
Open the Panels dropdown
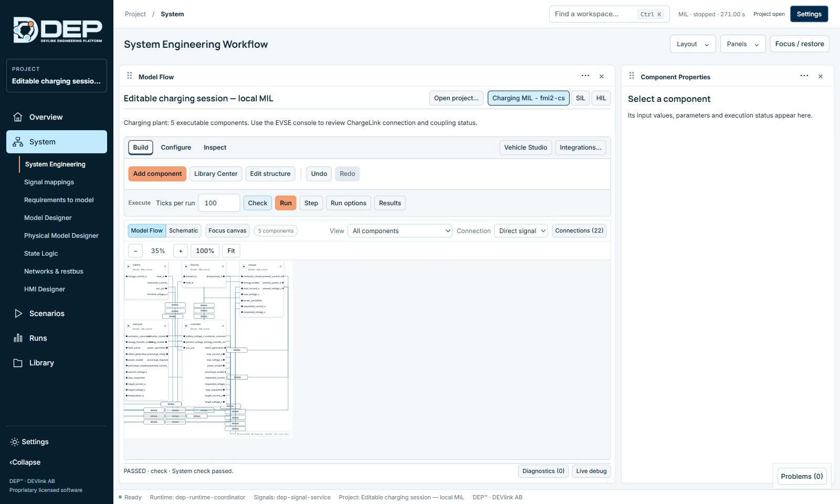(x=743, y=44)
